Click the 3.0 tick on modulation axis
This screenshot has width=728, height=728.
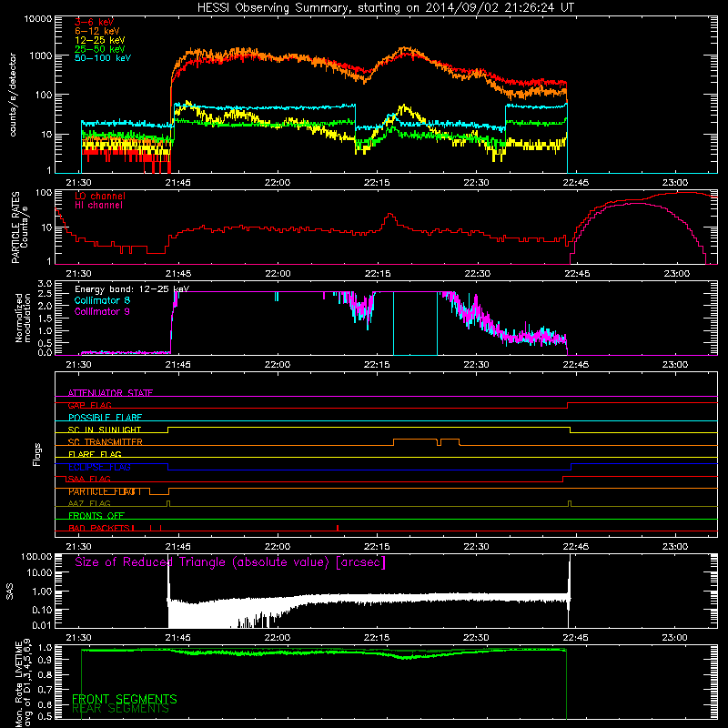point(45,284)
